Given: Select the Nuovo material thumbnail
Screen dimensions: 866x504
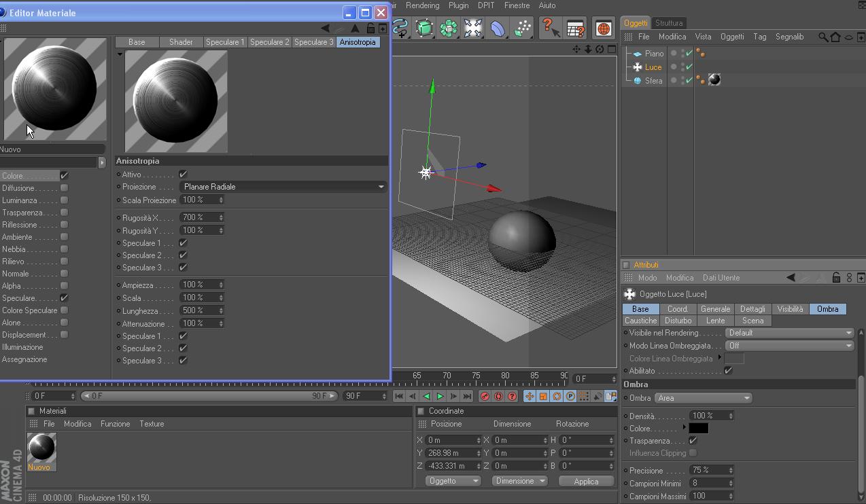Looking at the screenshot, I should (41, 448).
